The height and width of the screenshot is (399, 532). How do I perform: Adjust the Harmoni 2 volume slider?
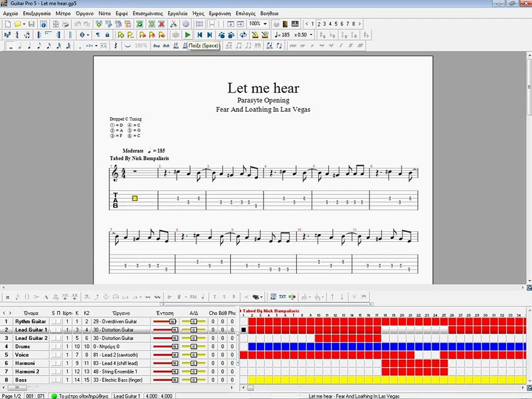click(166, 372)
